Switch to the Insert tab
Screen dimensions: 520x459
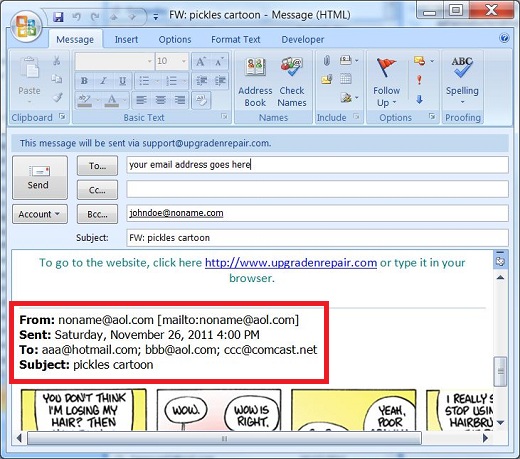coord(126,39)
